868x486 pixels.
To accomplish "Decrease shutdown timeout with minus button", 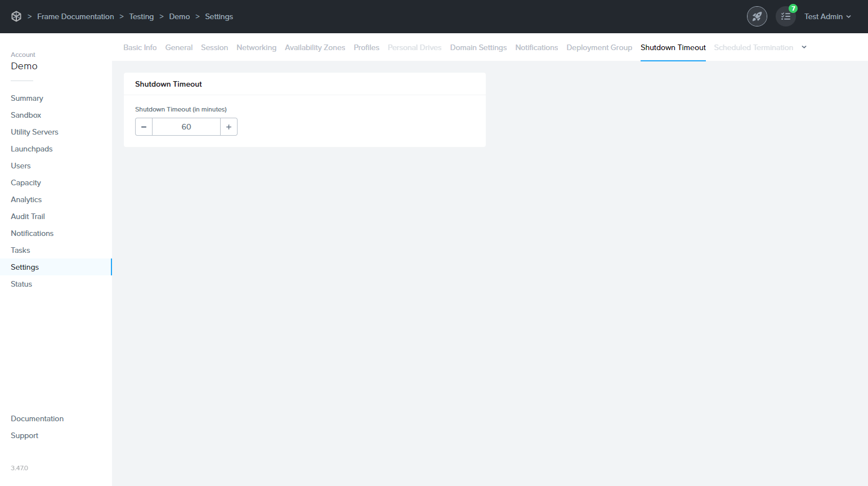I will [x=144, y=127].
